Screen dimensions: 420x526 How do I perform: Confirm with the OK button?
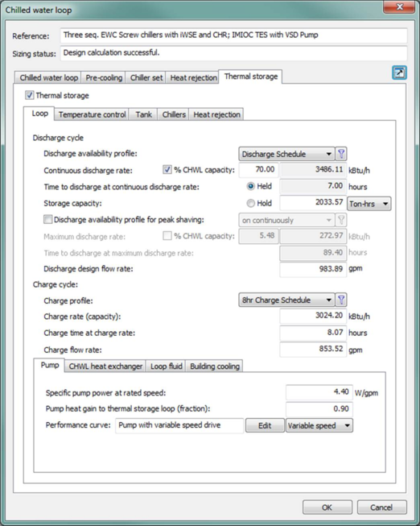(x=327, y=507)
